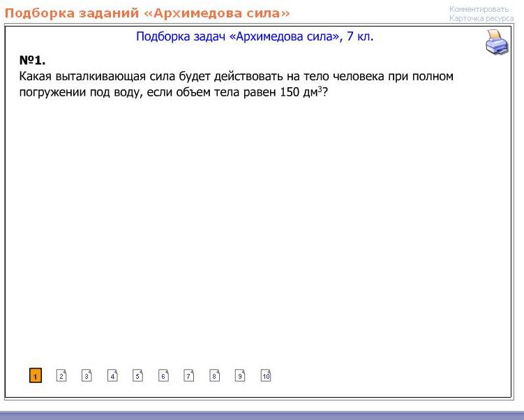Go to task page 8

[214, 375]
